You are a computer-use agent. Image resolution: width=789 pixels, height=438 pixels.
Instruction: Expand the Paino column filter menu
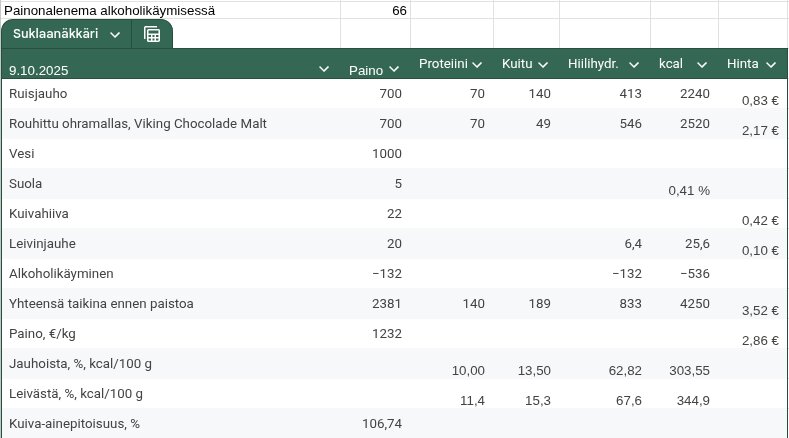click(x=394, y=69)
